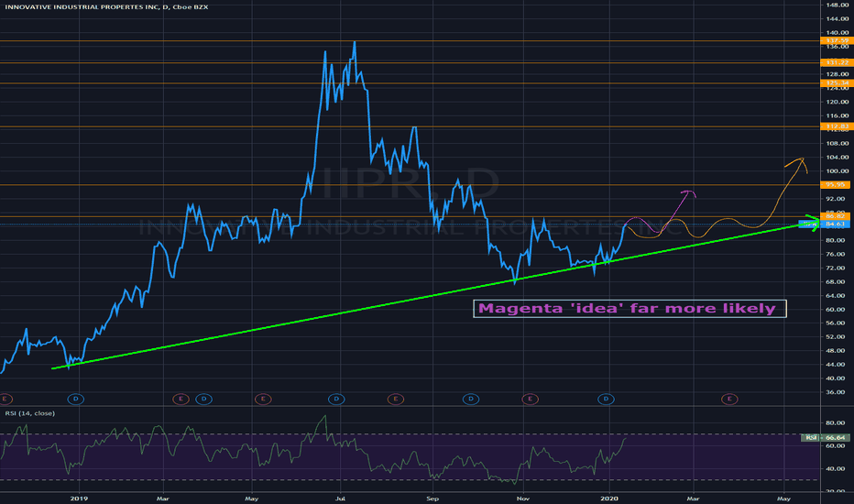Click the earnings marker near Nov
This screenshot has height=504, width=854.
pyautogui.click(x=530, y=399)
